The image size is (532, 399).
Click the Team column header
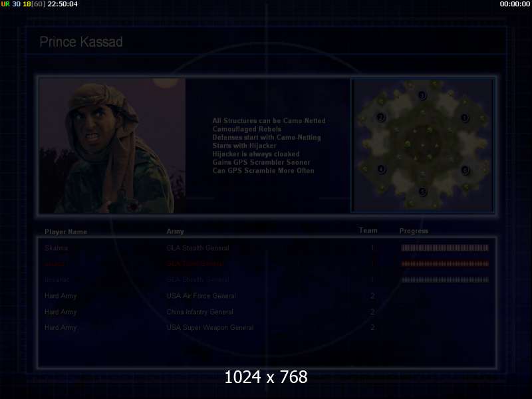pos(368,230)
